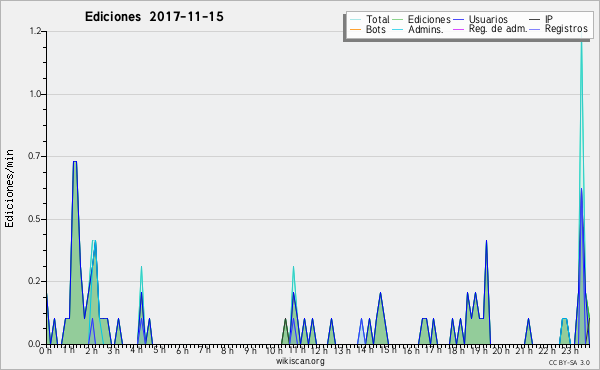Screen dimensions: 600x370
Task: Click the '7 h' x-axis label
Action: click(204, 350)
